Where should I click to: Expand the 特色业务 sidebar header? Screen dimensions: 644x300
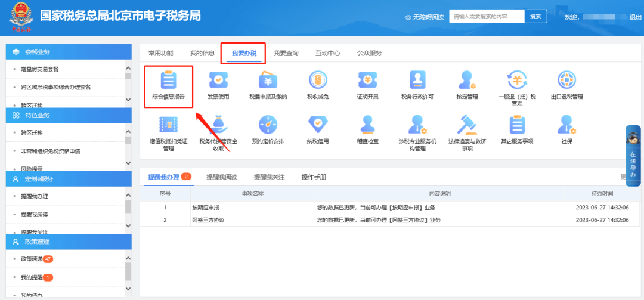pos(68,115)
